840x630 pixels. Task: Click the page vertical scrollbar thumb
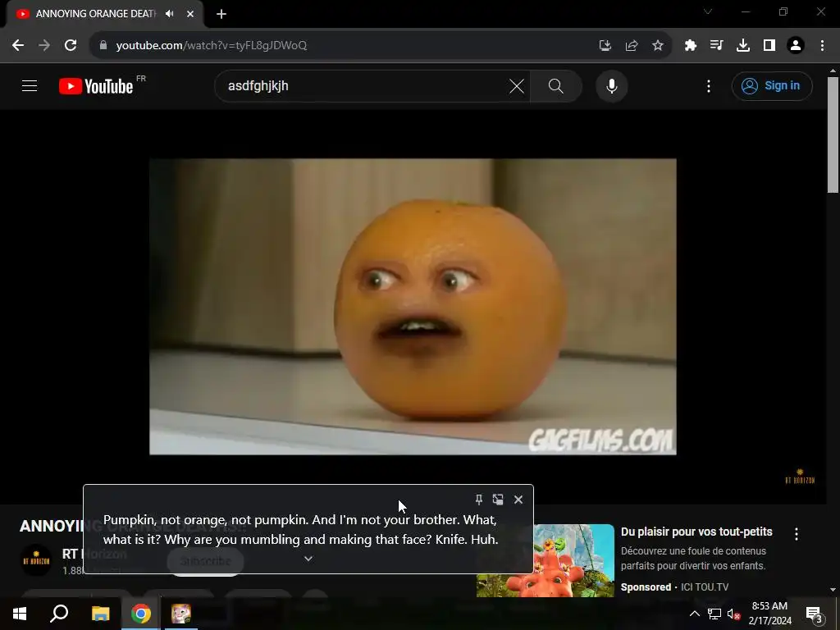833,134
